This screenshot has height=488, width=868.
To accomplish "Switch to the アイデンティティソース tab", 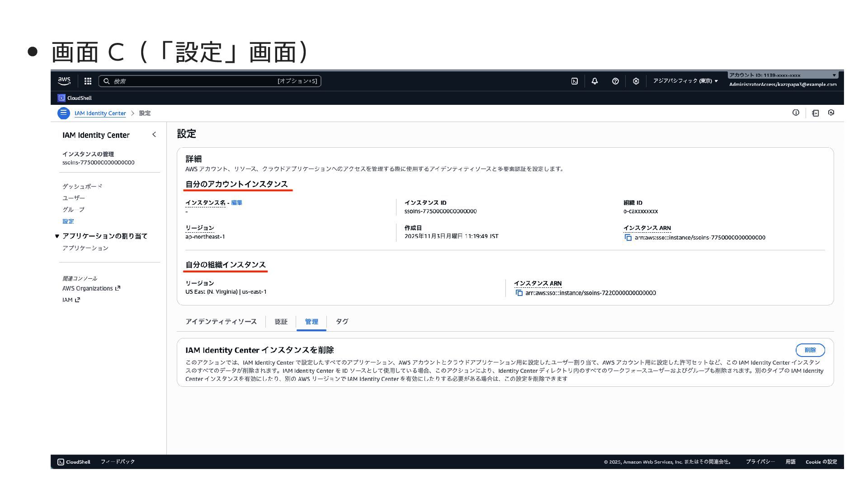I will [x=221, y=322].
